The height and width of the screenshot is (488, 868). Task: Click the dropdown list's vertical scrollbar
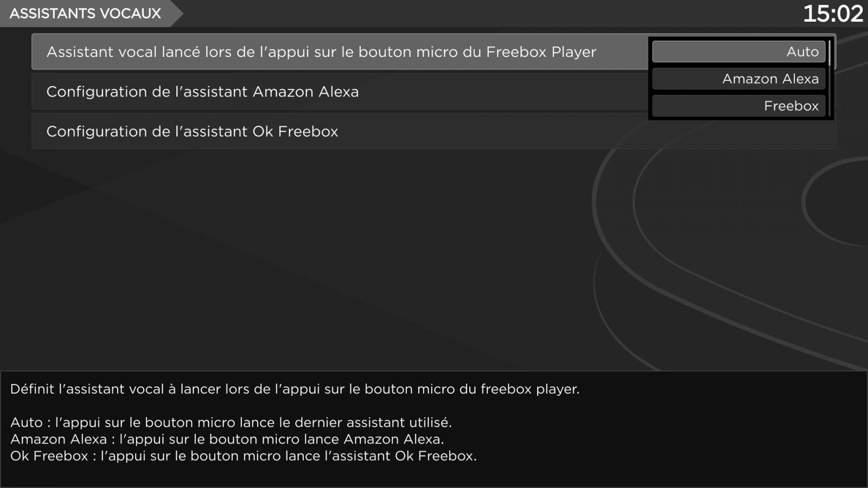829,53
